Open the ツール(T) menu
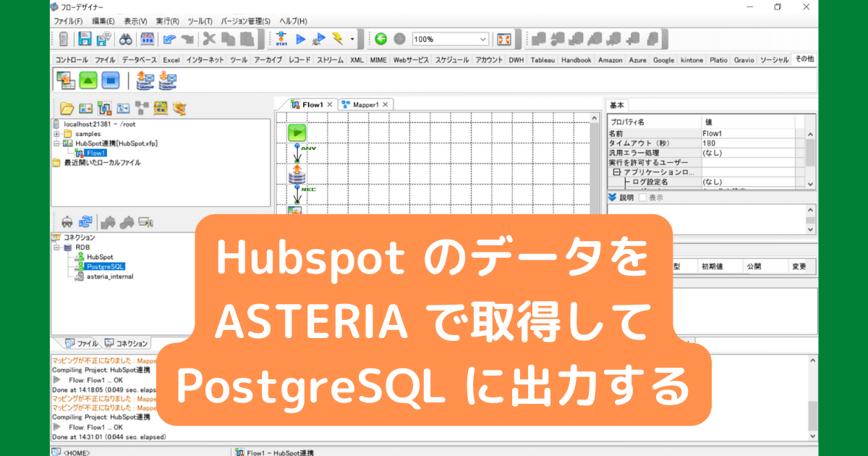 coord(200,21)
